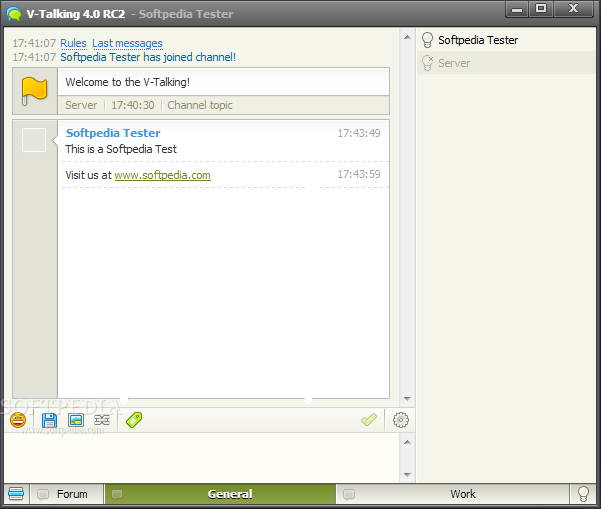Click the blue floppy disk save icon
Image resolution: width=601 pixels, height=509 pixels.
click(x=49, y=420)
